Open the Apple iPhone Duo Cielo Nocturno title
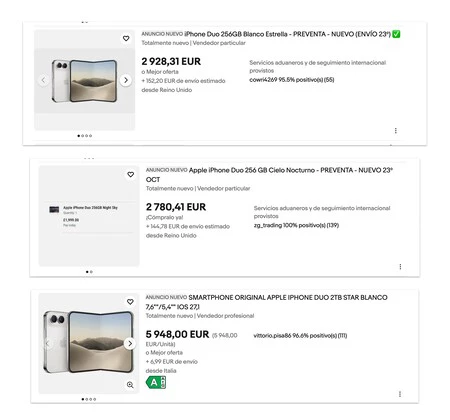The width and height of the screenshot is (450, 420). click(x=269, y=175)
